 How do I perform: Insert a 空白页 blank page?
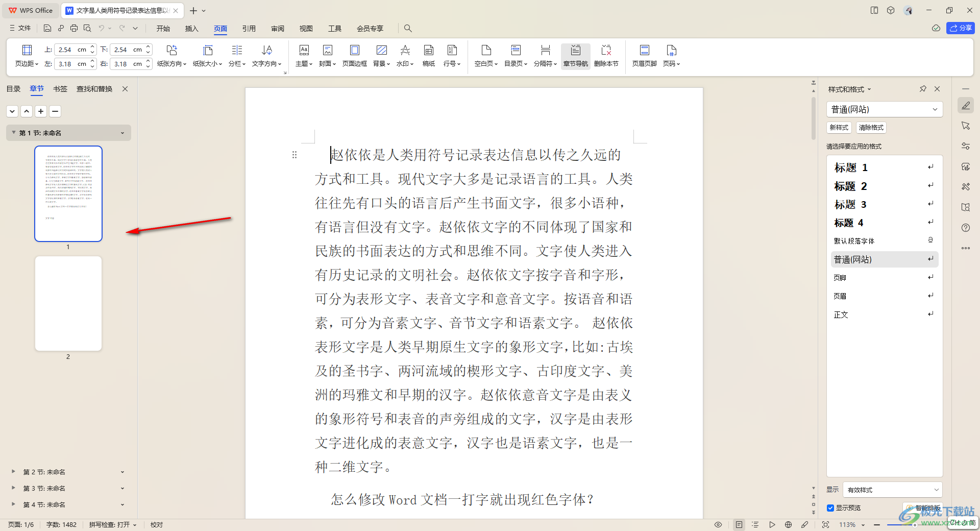pos(486,56)
